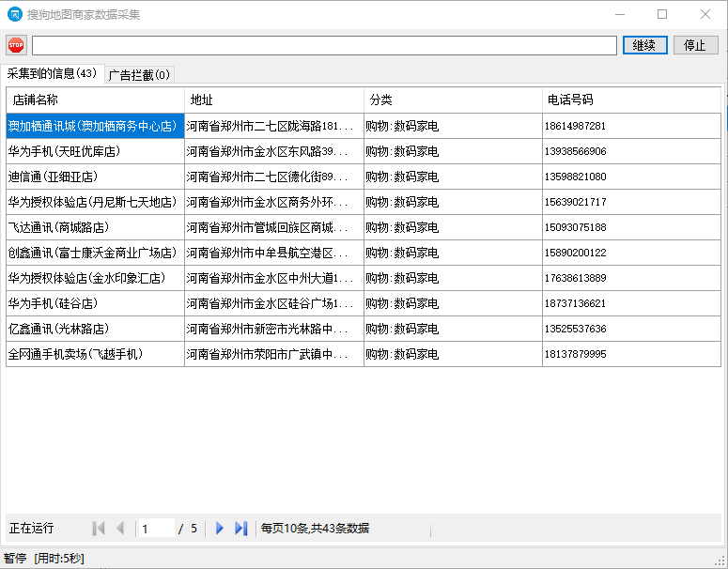728x569 pixels.
Task: Select row 迪信通(亚细亚店)
Action: [364, 177]
